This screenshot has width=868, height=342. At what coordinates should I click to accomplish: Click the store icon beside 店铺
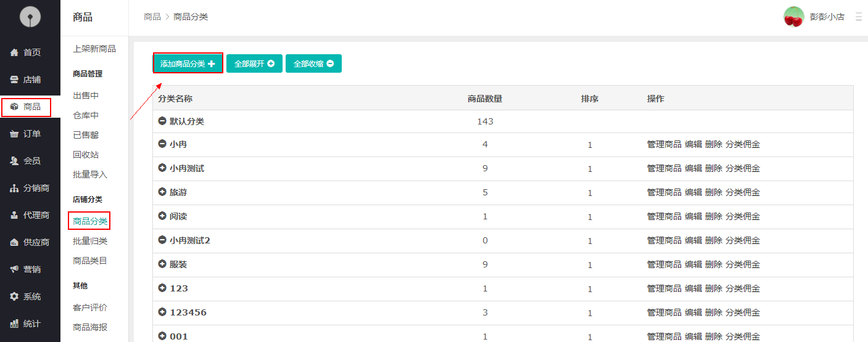(x=14, y=80)
